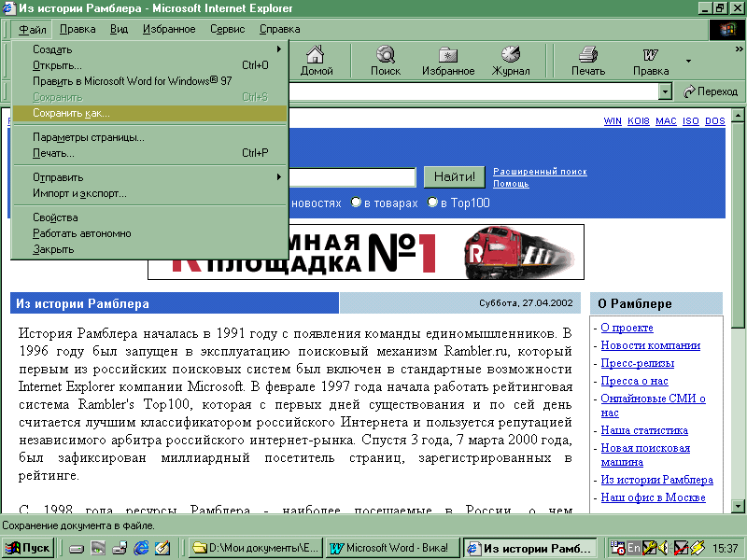Click the Найти! search button
This screenshot has width=747, height=560.
(x=455, y=177)
